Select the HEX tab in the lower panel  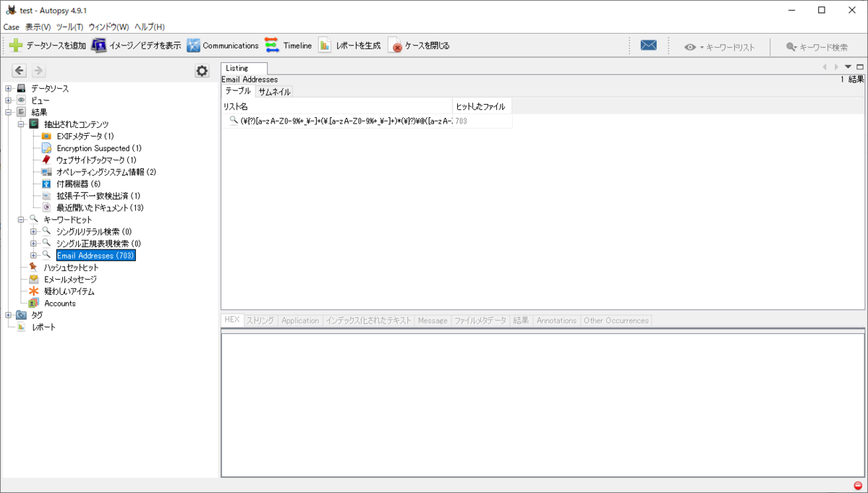231,320
